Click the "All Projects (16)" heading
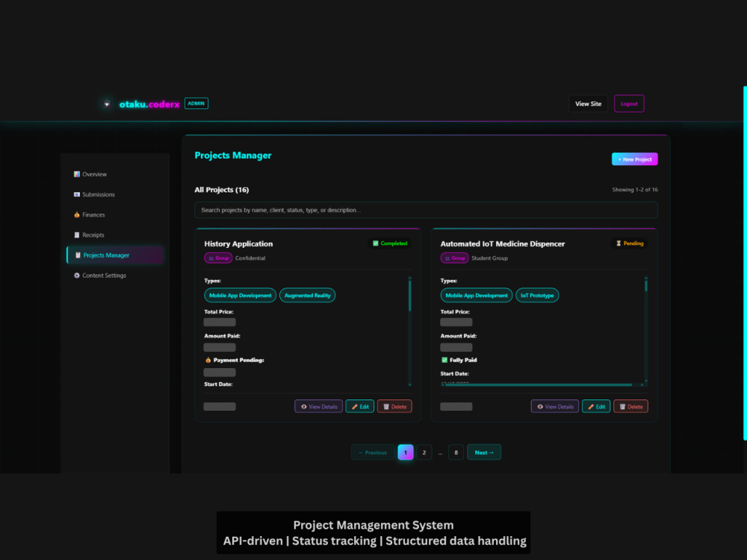Image resolution: width=747 pixels, height=560 pixels. click(222, 190)
